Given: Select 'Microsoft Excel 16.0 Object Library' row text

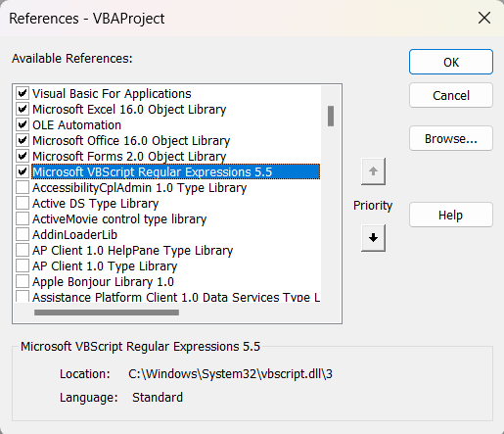Looking at the screenshot, I should 129,110.
